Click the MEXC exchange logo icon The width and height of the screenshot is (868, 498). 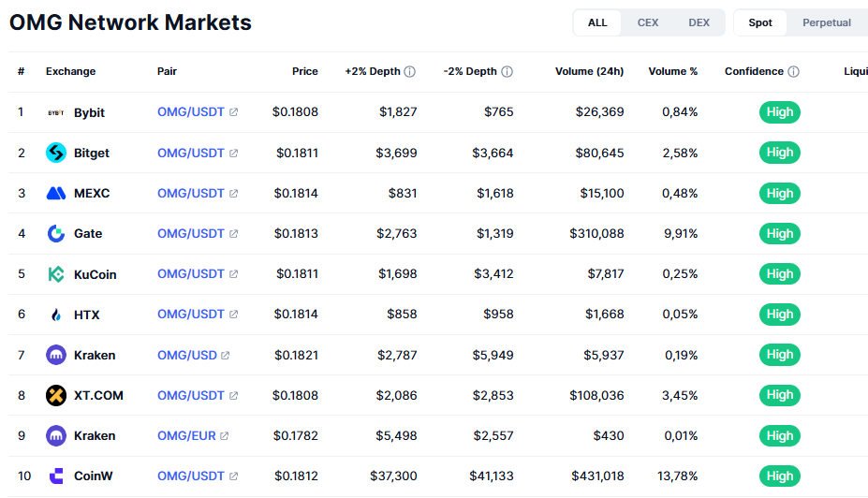(x=56, y=193)
